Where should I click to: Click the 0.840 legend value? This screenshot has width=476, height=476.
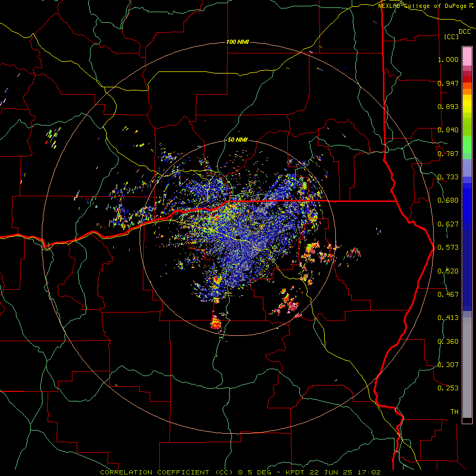pyautogui.click(x=448, y=130)
